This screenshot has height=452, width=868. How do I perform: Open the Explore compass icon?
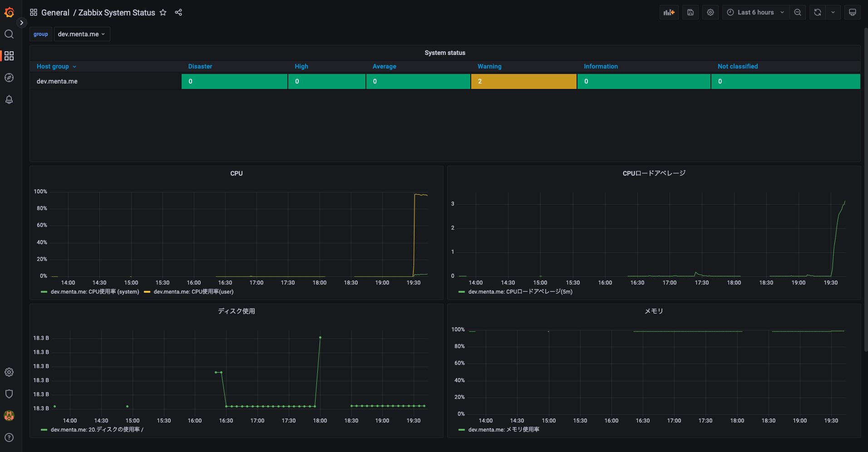click(9, 78)
